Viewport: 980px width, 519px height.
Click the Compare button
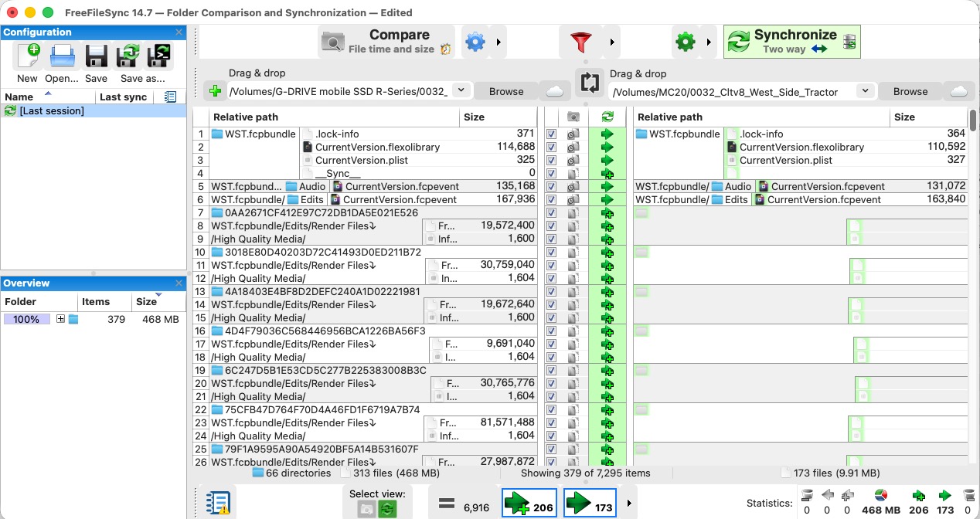tap(386, 42)
